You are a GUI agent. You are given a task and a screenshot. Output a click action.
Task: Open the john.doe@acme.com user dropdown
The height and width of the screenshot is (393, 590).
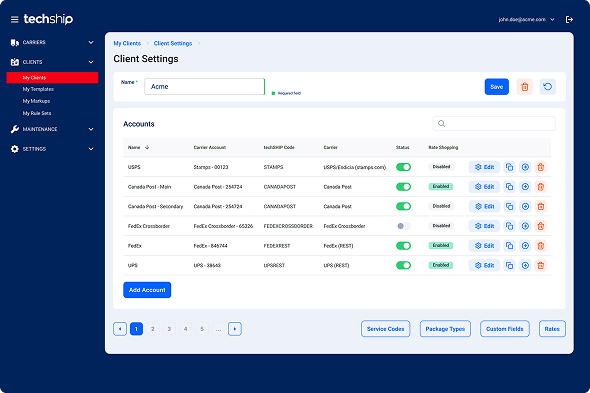pyautogui.click(x=526, y=20)
